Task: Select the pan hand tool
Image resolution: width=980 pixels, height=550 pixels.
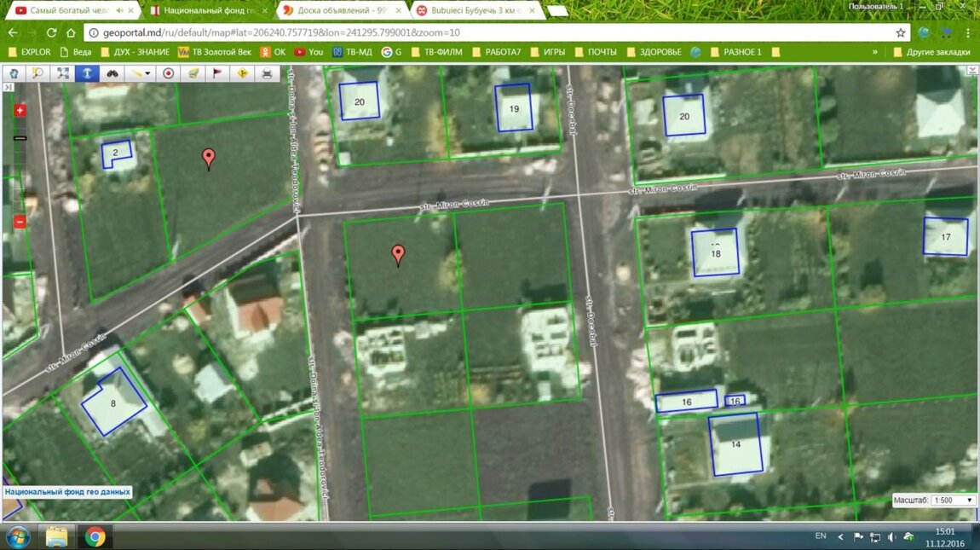Action: pos(14,73)
